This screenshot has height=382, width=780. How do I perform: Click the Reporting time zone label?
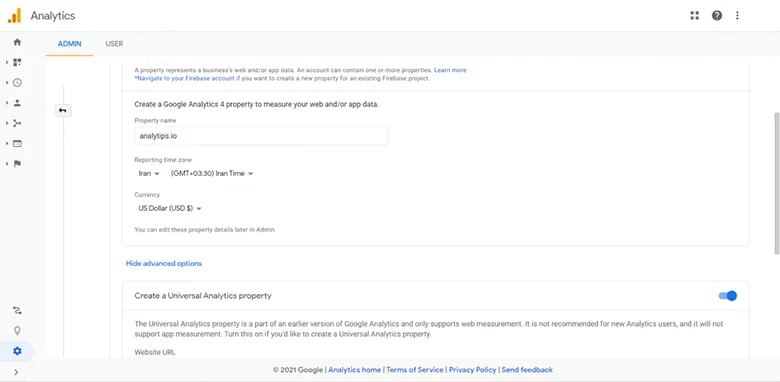[x=163, y=160]
